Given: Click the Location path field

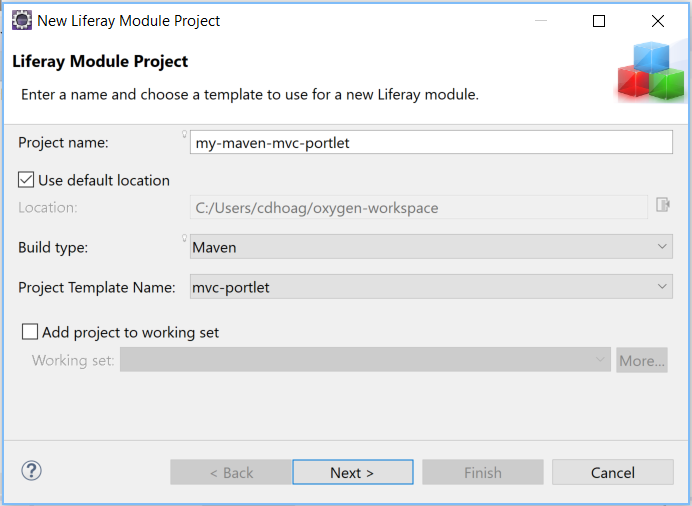Looking at the screenshot, I should click(418, 207).
